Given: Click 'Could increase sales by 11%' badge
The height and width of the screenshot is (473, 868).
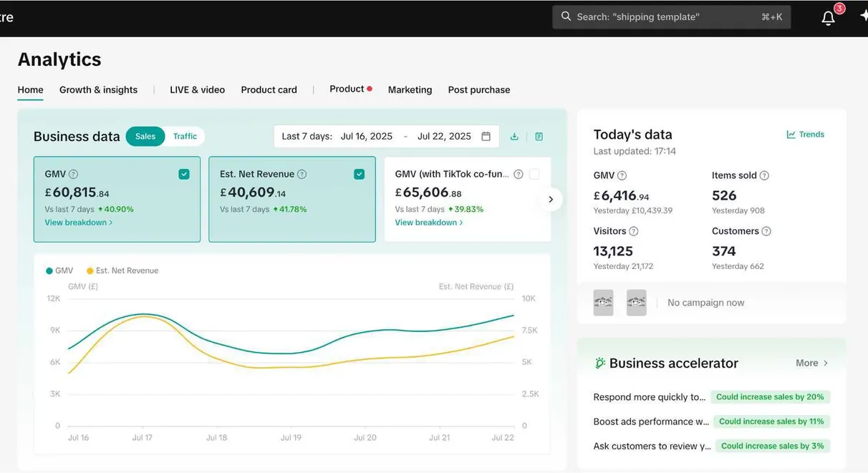Looking at the screenshot, I should coord(771,421).
